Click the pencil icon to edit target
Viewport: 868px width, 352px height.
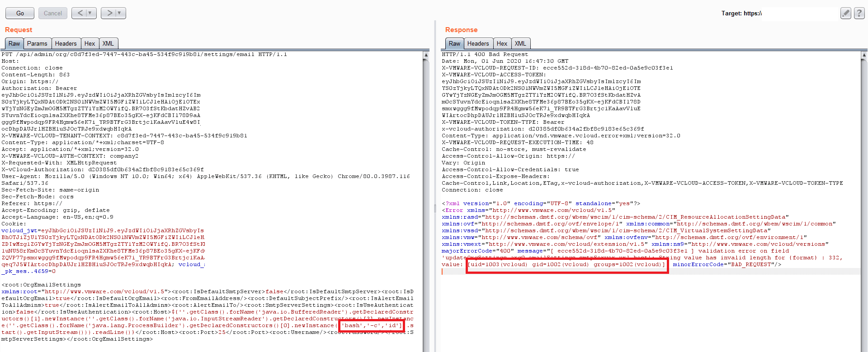click(846, 13)
